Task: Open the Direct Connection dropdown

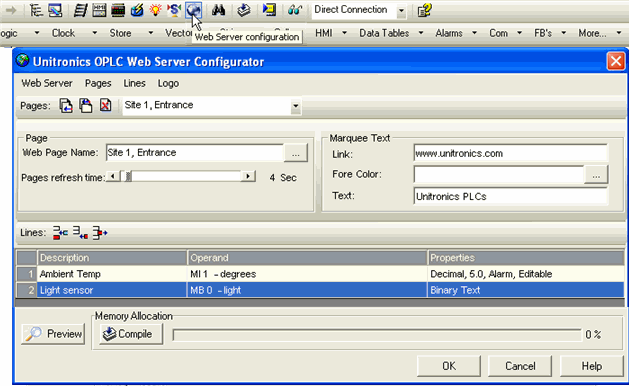Action: tap(401, 11)
